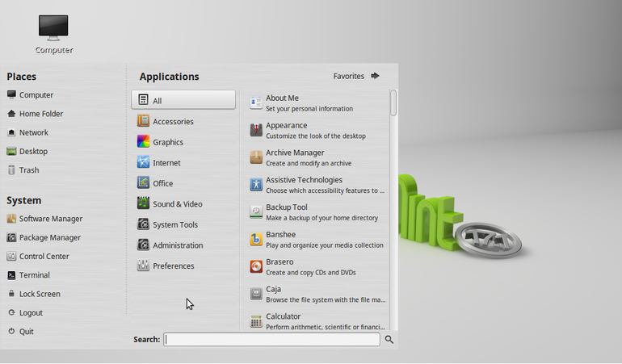Image resolution: width=622 pixels, height=364 pixels.
Task: Click the Logout icon
Action: [x=11, y=312]
